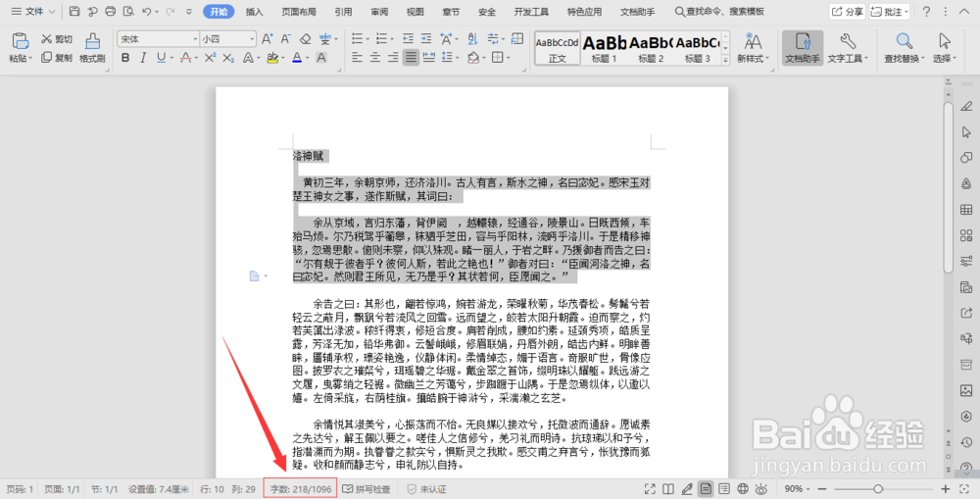Click the 分享 (Share) button

[847, 11]
